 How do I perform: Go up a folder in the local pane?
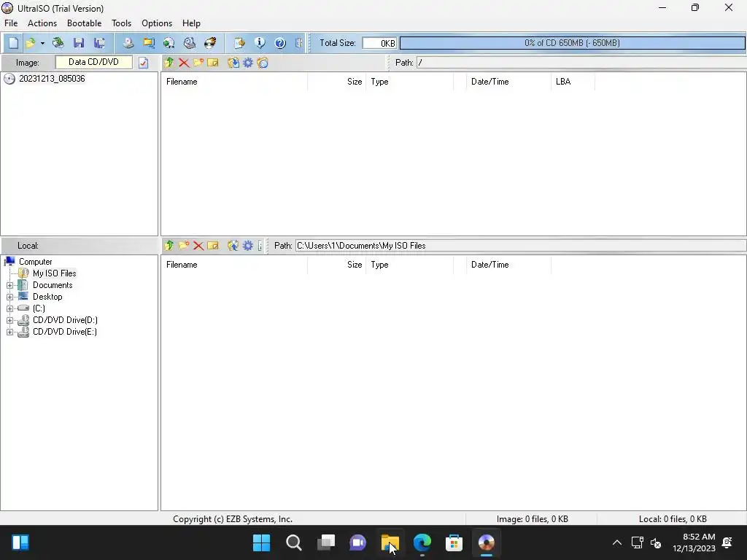tap(169, 246)
